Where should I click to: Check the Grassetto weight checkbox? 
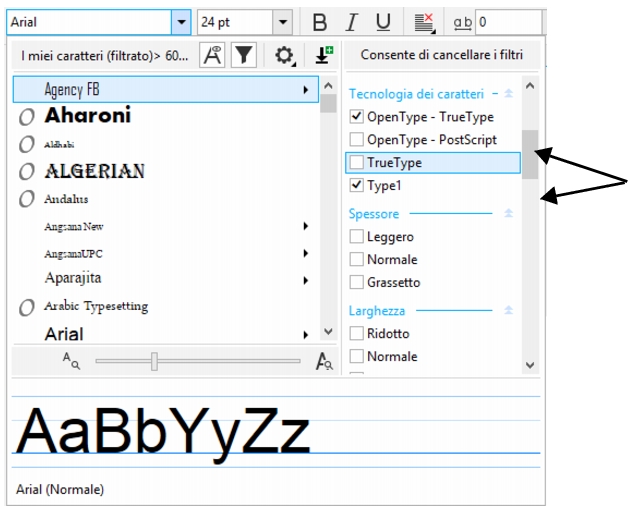point(357,283)
